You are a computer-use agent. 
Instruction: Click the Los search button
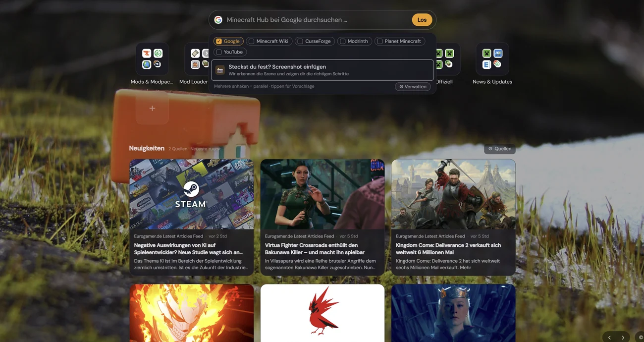(x=422, y=20)
